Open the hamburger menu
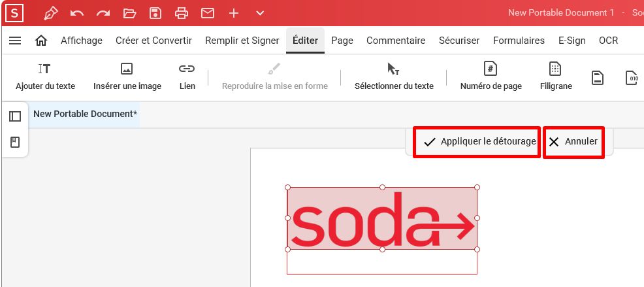 (15, 41)
